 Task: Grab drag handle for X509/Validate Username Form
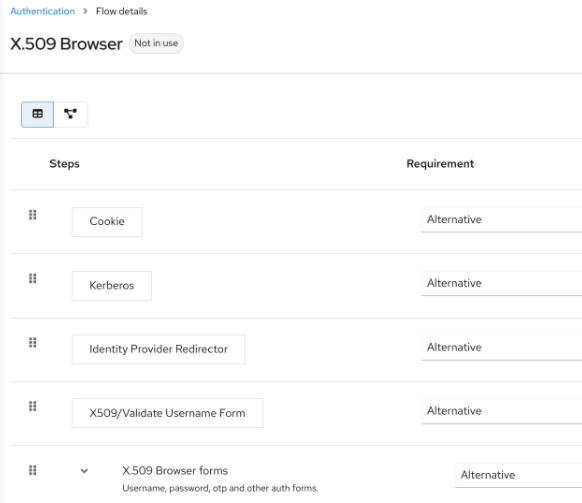(x=33, y=406)
